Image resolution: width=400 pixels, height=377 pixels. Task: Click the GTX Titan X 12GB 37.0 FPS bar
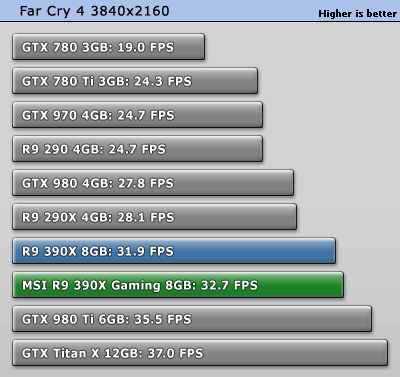coord(200,353)
